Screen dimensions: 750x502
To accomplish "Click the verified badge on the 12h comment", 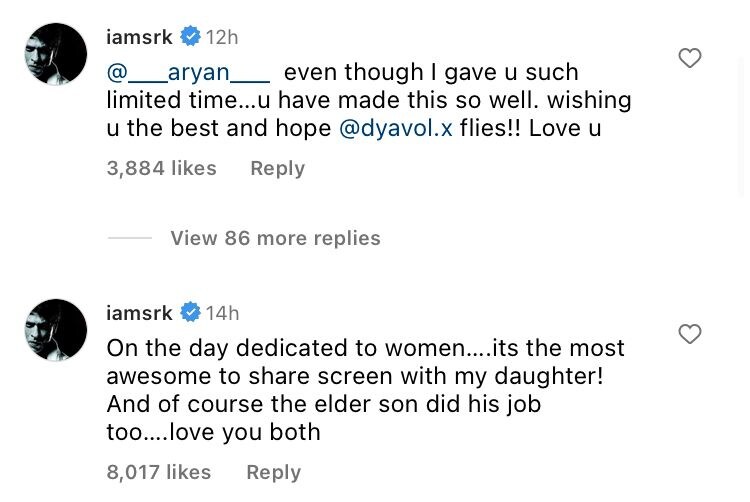I will [x=190, y=37].
